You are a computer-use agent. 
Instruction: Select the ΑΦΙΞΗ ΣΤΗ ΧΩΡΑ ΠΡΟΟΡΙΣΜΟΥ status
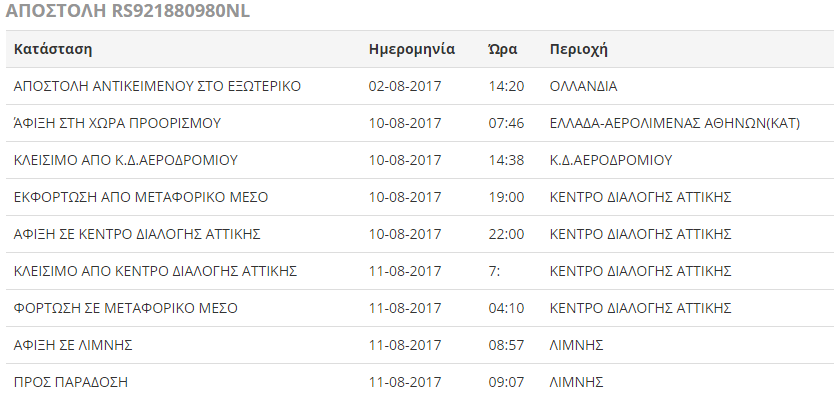tap(117, 123)
